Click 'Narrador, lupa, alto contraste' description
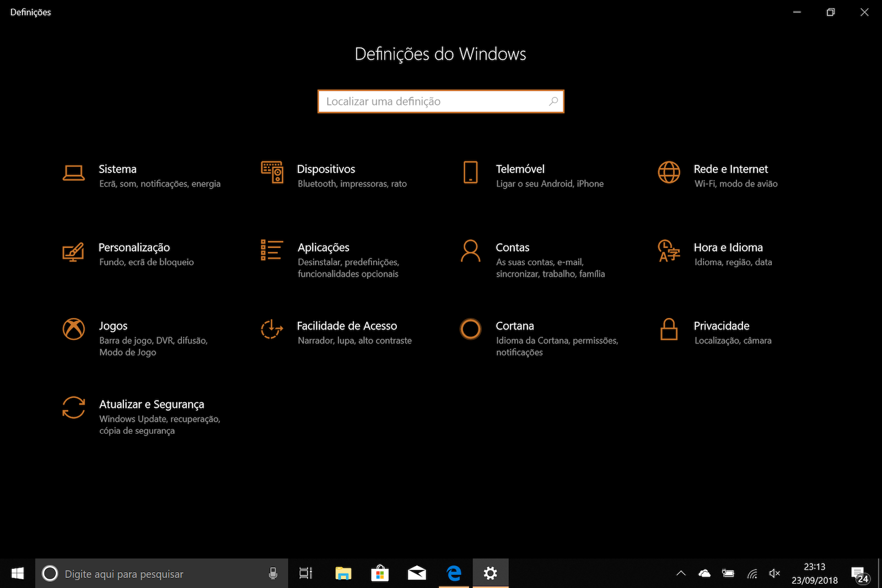Screen dimensions: 882x588 (354, 341)
